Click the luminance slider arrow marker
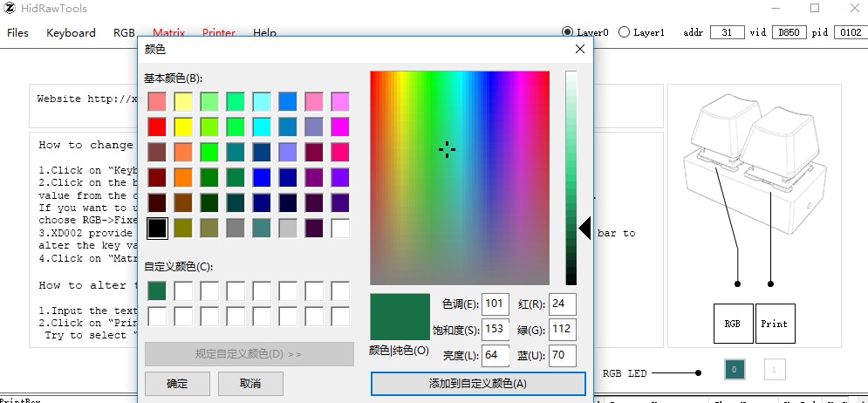The image size is (868, 403). click(x=584, y=228)
